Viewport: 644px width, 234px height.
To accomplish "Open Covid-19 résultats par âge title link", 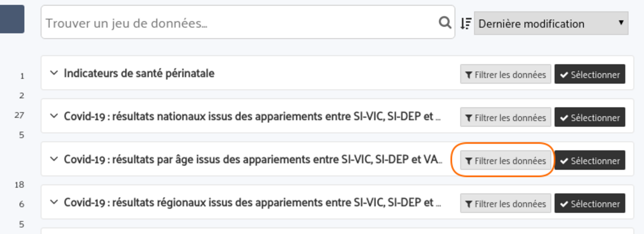I will click(x=252, y=160).
